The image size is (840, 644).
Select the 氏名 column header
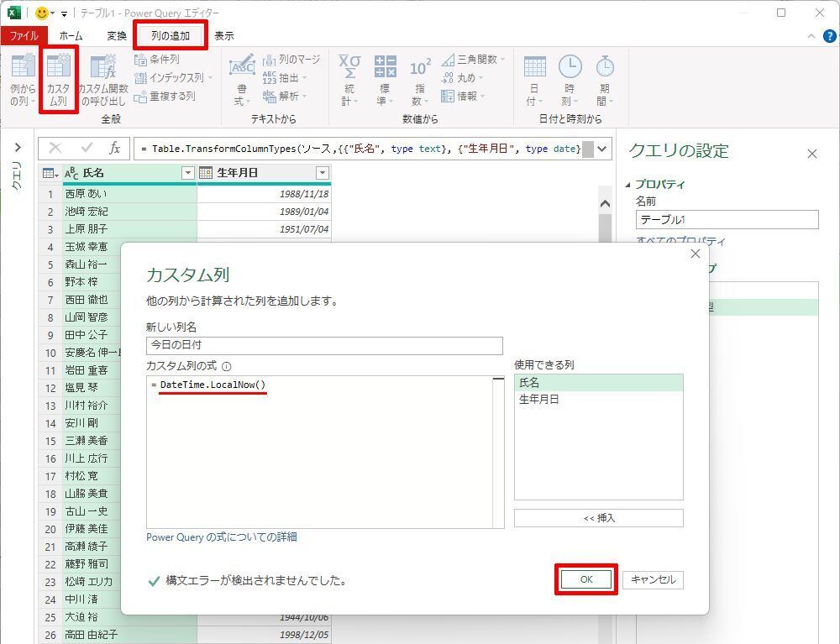pos(129,173)
